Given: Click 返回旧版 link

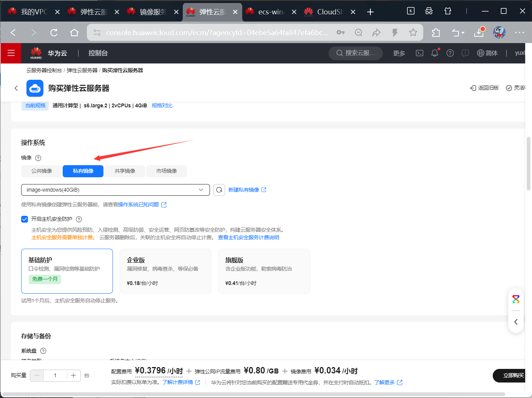Looking at the screenshot, I should (x=484, y=88).
